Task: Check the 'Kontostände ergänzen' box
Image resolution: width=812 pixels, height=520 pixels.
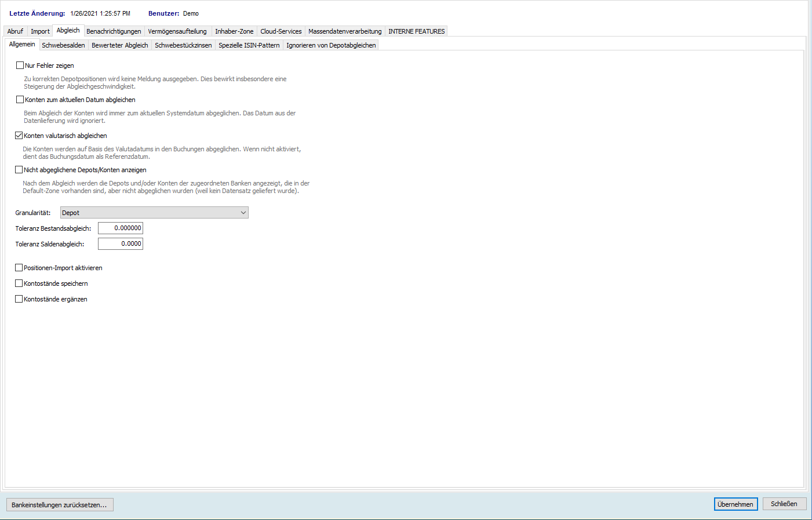Action: tap(19, 299)
